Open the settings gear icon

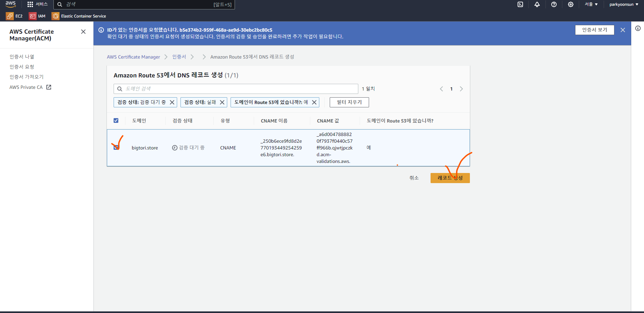click(x=571, y=4)
